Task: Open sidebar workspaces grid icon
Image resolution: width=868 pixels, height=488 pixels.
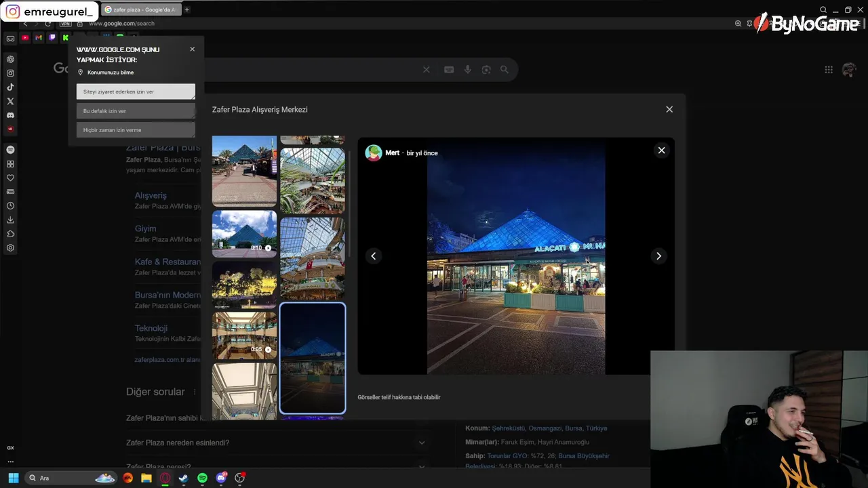Action: 10,164
